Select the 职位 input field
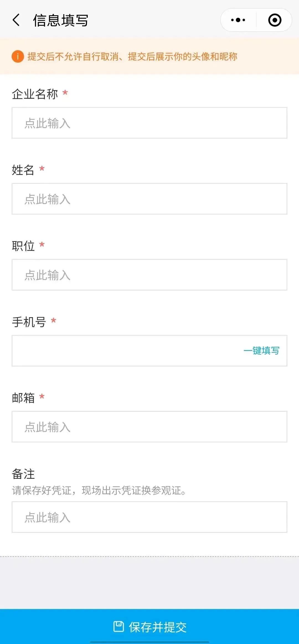 149,275
